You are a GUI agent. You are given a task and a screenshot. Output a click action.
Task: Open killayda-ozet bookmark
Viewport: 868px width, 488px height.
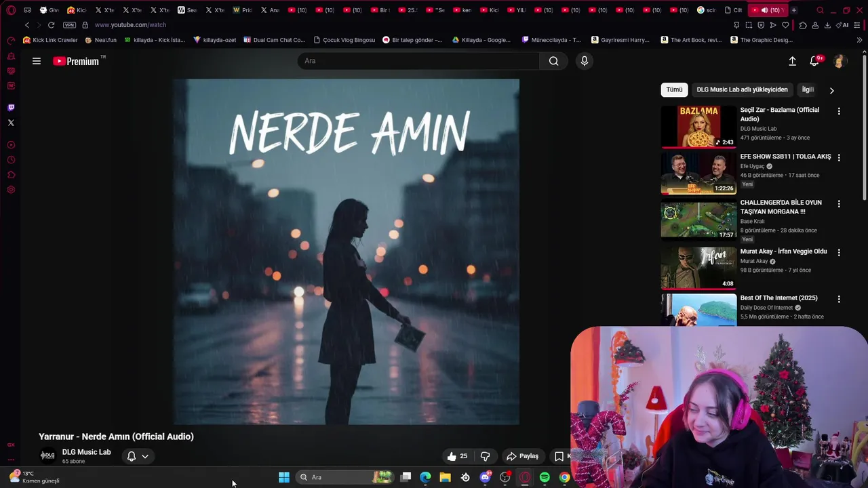coord(215,40)
